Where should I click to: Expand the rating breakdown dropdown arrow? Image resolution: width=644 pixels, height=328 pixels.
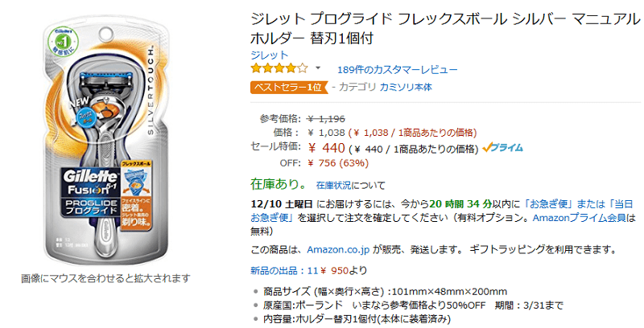coord(318,68)
